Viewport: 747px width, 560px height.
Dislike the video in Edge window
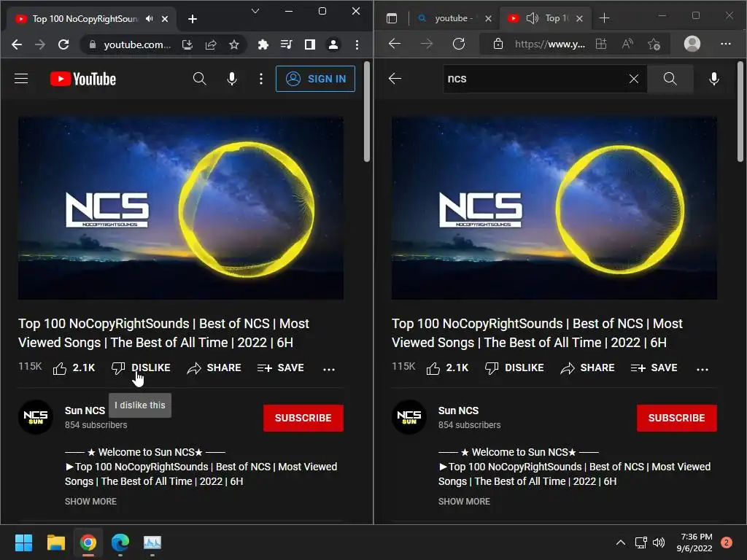pos(514,367)
